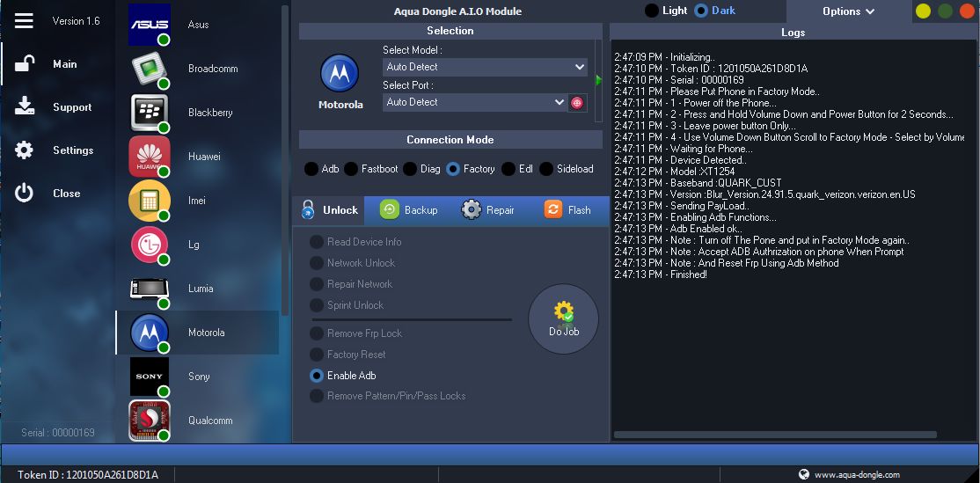
Task: Open the hamburger menu icon
Action: (x=24, y=20)
